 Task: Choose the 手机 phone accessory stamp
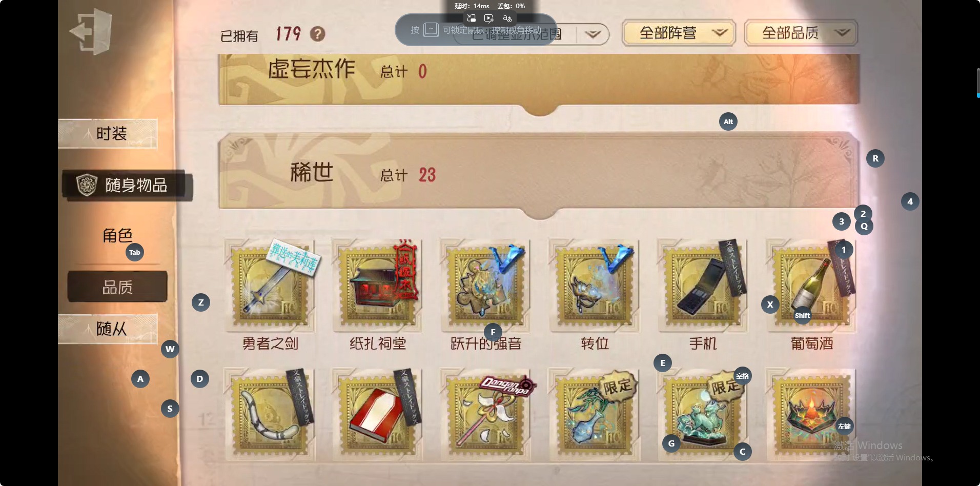(x=702, y=283)
